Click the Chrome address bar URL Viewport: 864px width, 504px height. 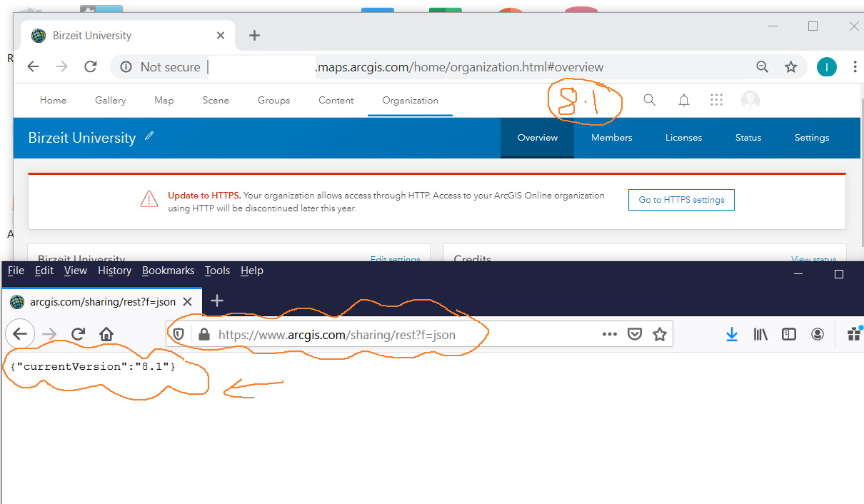459,67
